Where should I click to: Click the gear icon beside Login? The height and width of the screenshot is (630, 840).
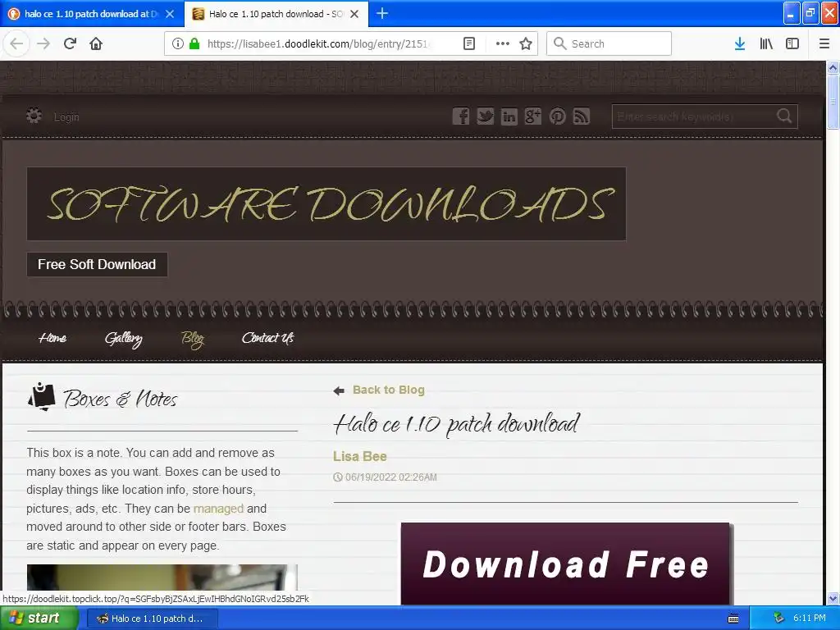[x=34, y=116]
